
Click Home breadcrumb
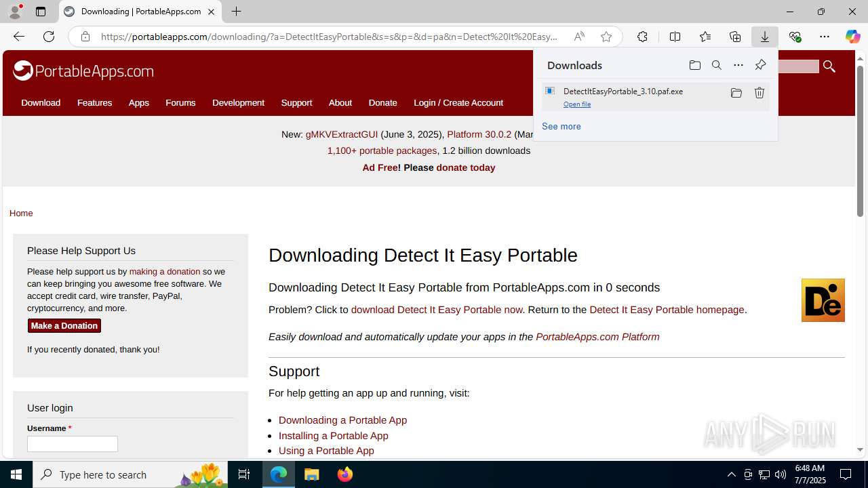click(x=21, y=213)
